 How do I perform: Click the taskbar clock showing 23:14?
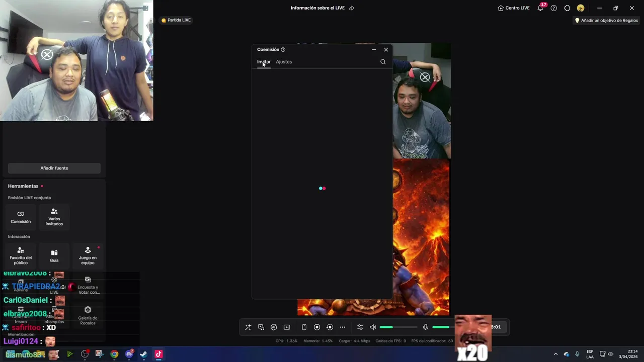tap(628, 354)
